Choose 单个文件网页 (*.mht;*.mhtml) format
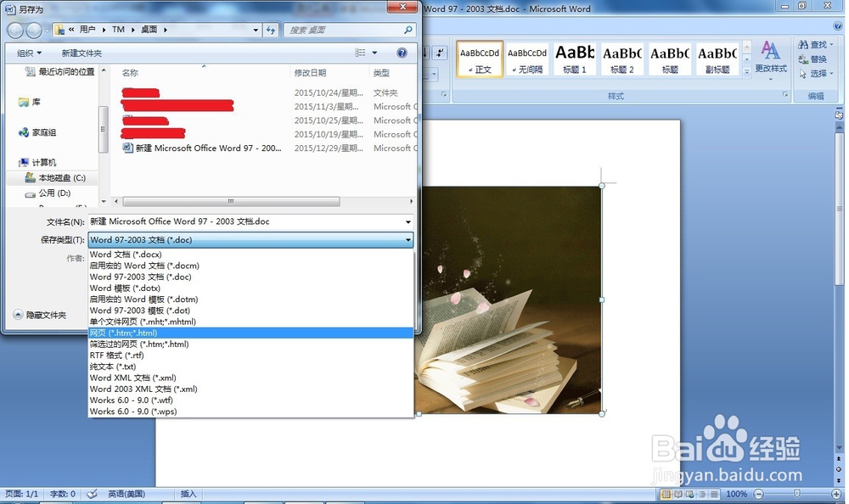Screen dimensions: 849x504 pyautogui.click(x=250, y=322)
